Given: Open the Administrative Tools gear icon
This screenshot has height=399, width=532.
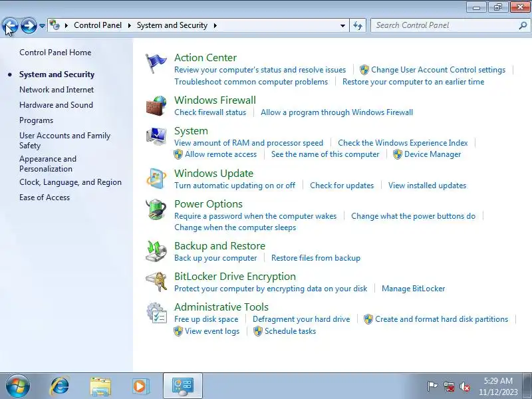Looking at the screenshot, I should (x=156, y=313).
